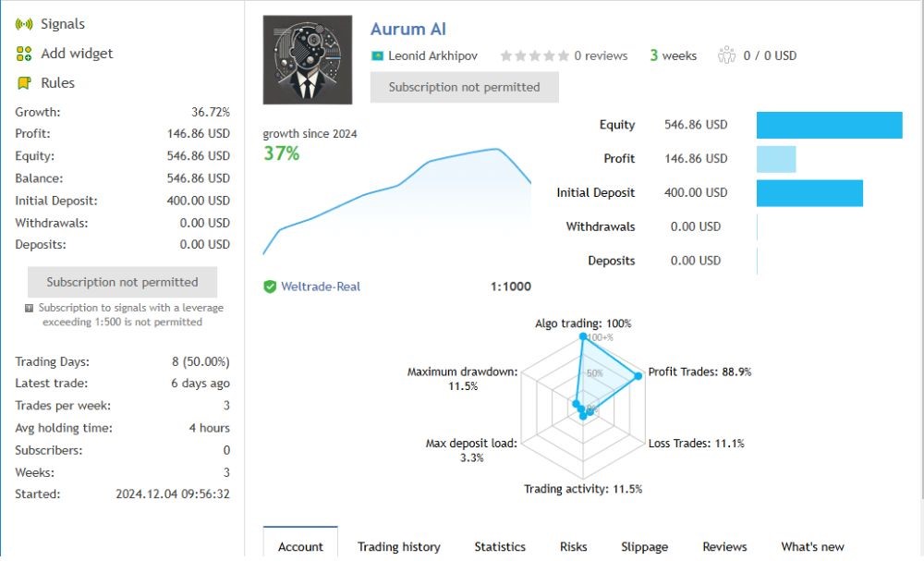Screen dimensions: 924x561
Task: Click the Rules bookmark icon
Action: 24,83
